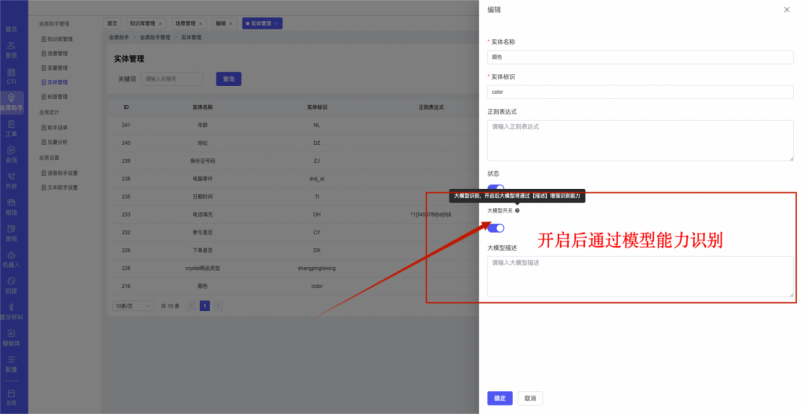Switch to the 首页 tab
The image size is (802, 414).
point(113,22)
